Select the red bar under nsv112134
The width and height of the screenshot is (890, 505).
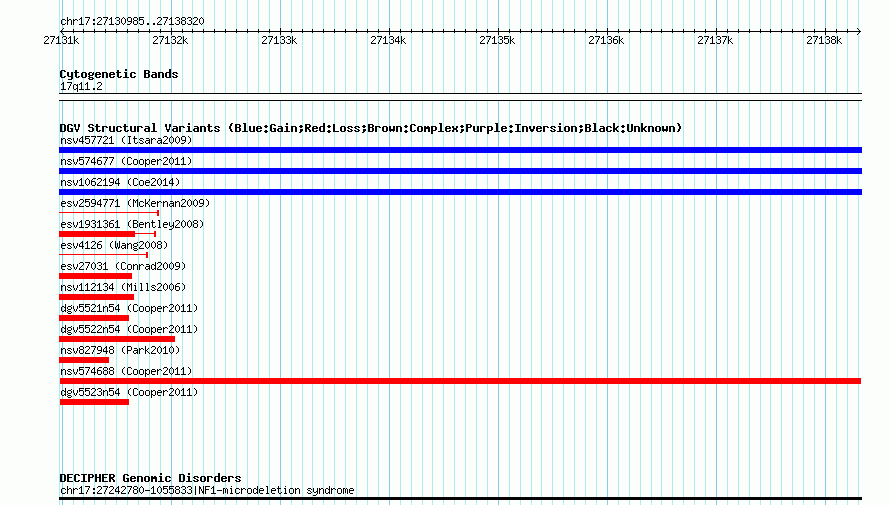tap(96, 297)
